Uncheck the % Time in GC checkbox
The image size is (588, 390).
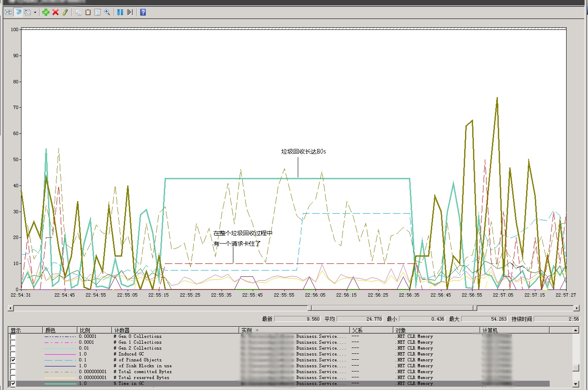coord(13,384)
